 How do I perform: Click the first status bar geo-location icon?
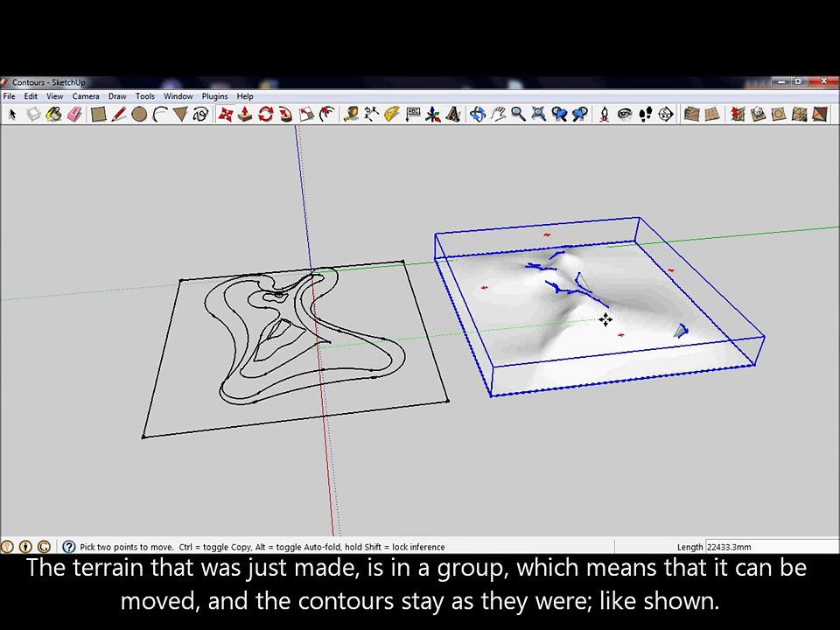[7, 546]
